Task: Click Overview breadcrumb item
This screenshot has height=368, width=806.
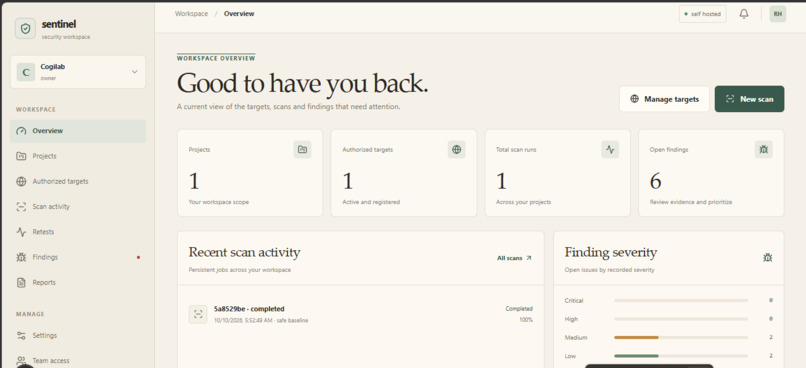Action: click(239, 14)
